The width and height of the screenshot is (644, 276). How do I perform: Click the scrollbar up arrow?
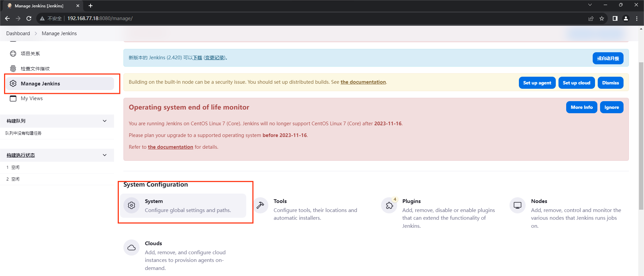pos(641,29)
